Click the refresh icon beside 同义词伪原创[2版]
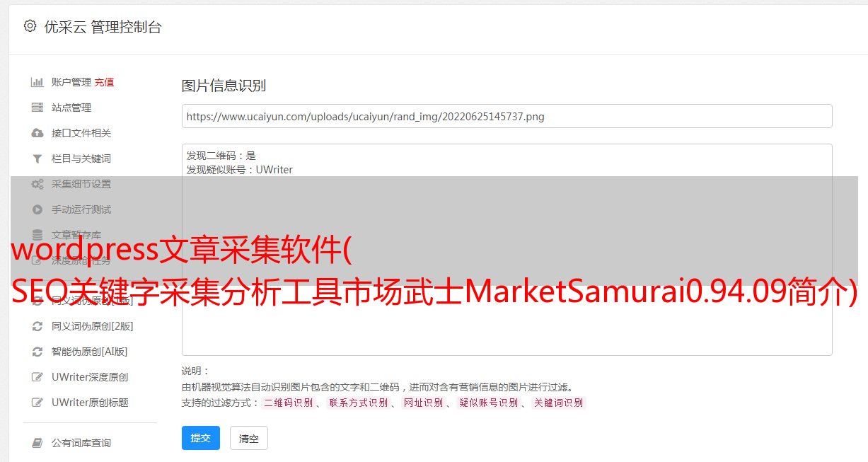868x462 pixels. tap(37, 326)
